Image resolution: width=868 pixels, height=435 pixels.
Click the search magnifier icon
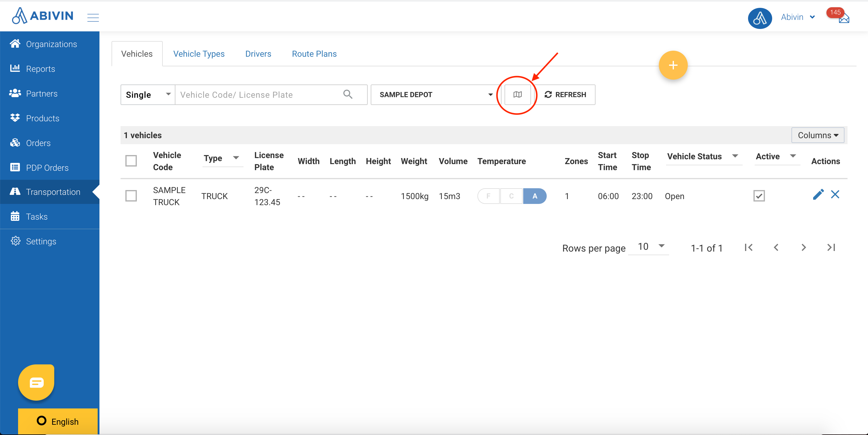click(348, 94)
